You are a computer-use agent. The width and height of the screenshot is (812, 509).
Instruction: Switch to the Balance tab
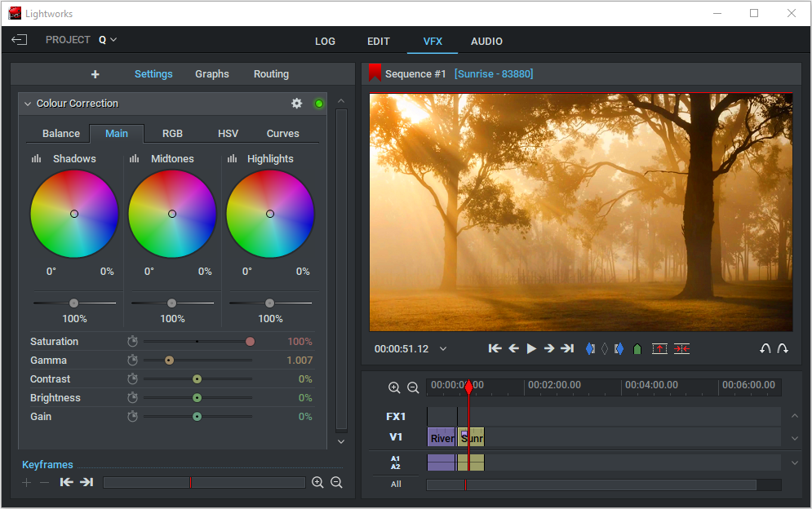click(x=61, y=134)
